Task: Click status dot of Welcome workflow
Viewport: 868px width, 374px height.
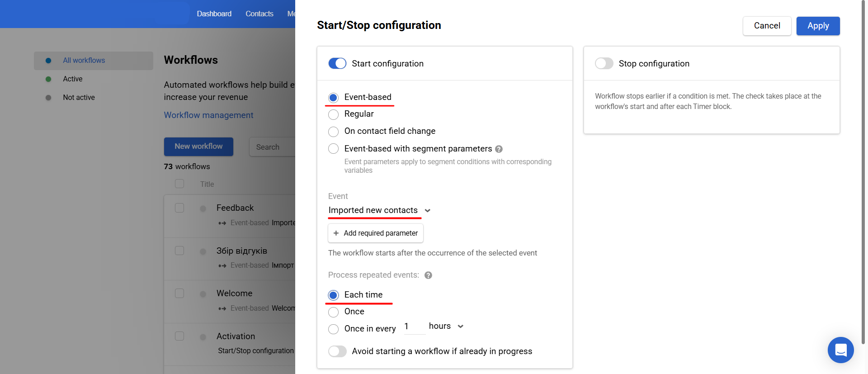Action: coord(203,294)
